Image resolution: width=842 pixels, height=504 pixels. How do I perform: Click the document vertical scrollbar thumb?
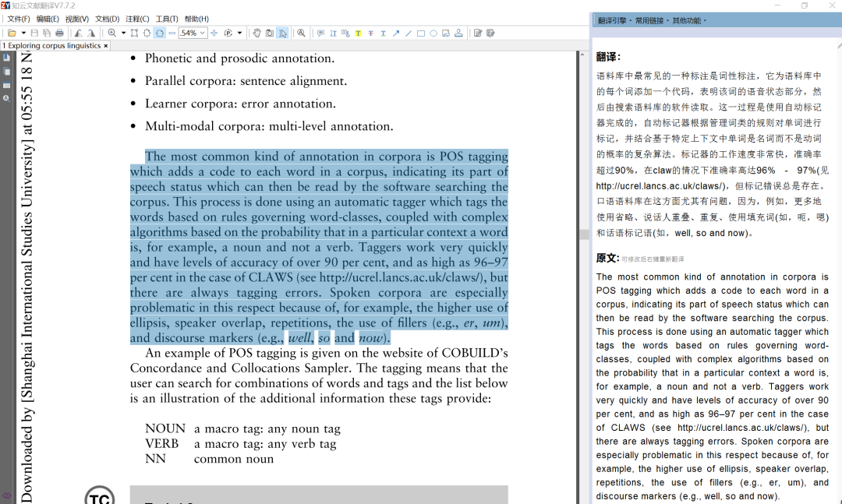(x=584, y=234)
